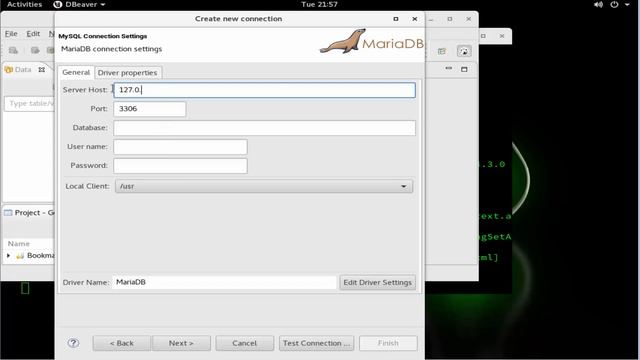The width and height of the screenshot is (640, 360).
Task: Maximize the editor area panel in DBeaver
Action: point(464,69)
